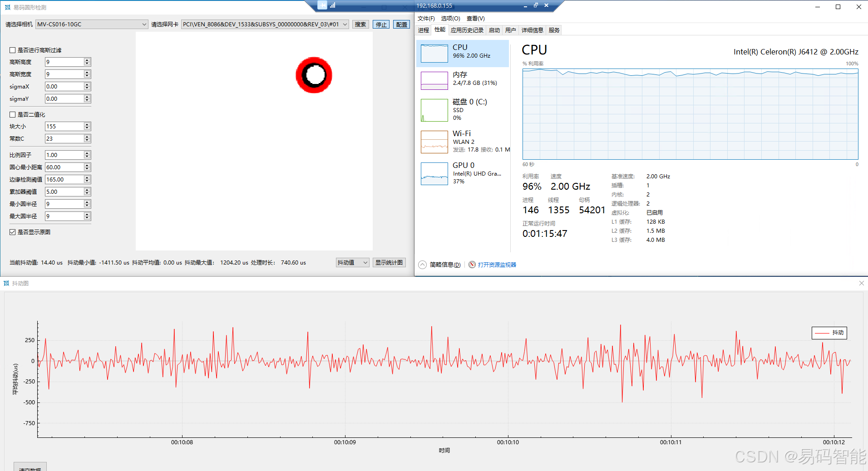This screenshot has height=471, width=868.
Task: Select the 磁盘 0 (C:) graph thumbnail
Action: tap(434, 110)
